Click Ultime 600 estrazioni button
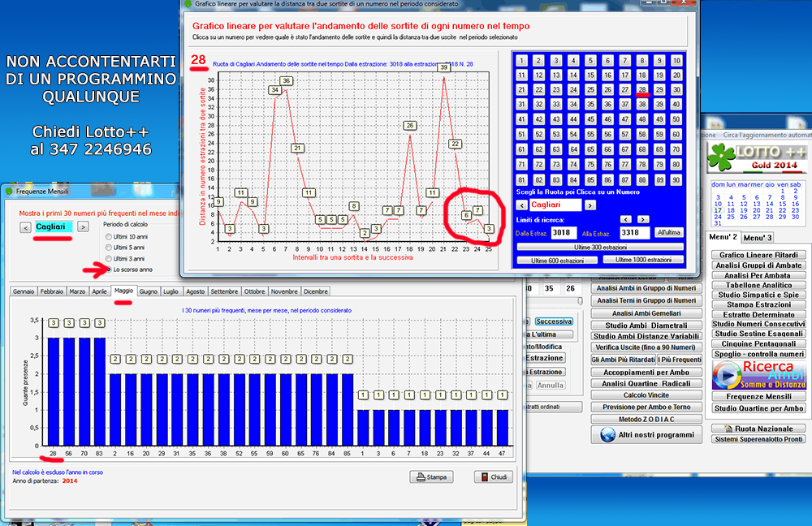Viewport: 812px width, 526px height. point(557,261)
